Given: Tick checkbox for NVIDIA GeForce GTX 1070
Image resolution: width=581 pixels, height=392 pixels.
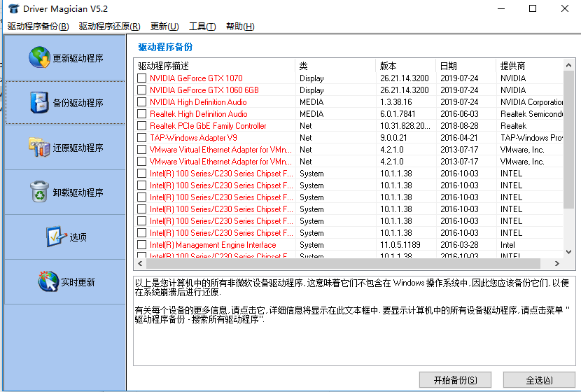Looking at the screenshot, I should [141, 78].
